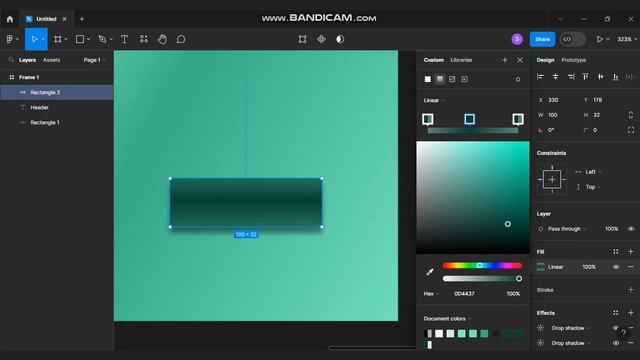The width and height of the screenshot is (640, 360).
Task: Align top icon in Design panel
Action: click(x=586, y=77)
